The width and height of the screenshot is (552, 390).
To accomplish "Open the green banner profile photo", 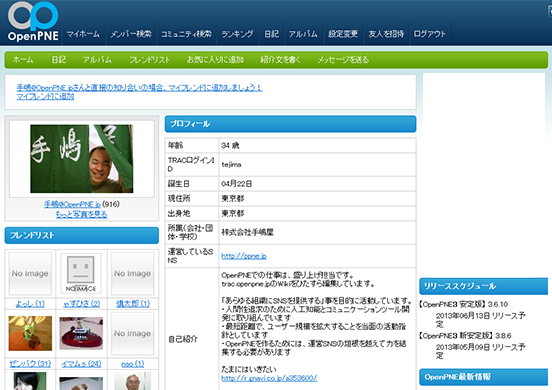I will tap(82, 159).
